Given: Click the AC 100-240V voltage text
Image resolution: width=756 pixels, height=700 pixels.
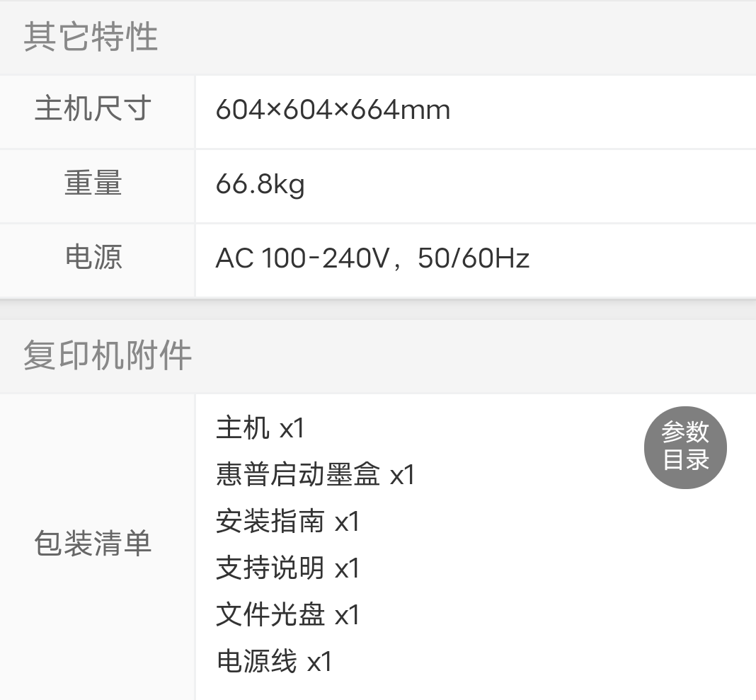Looking at the screenshot, I should click(302, 259).
